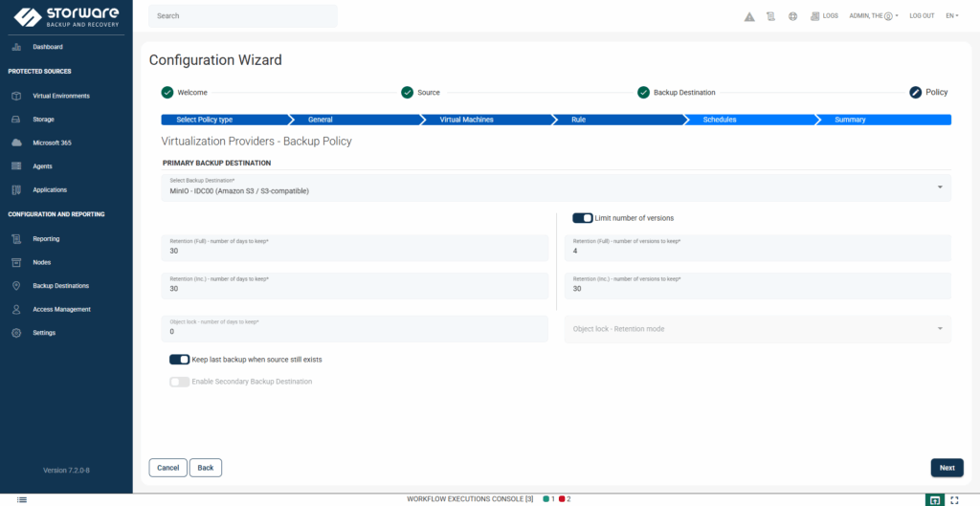
Task: Jump to the Schedules wizard step
Action: coord(720,120)
